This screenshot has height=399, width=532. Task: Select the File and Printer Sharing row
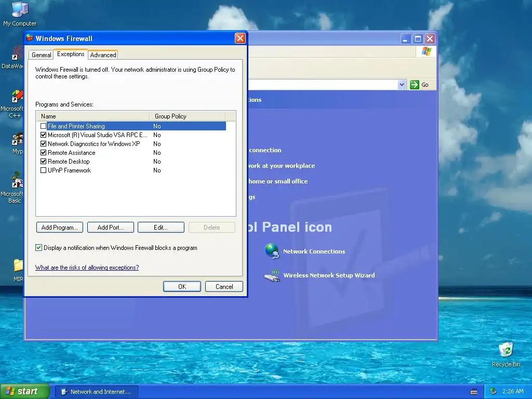pyautogui.click(x=132, y=126)
